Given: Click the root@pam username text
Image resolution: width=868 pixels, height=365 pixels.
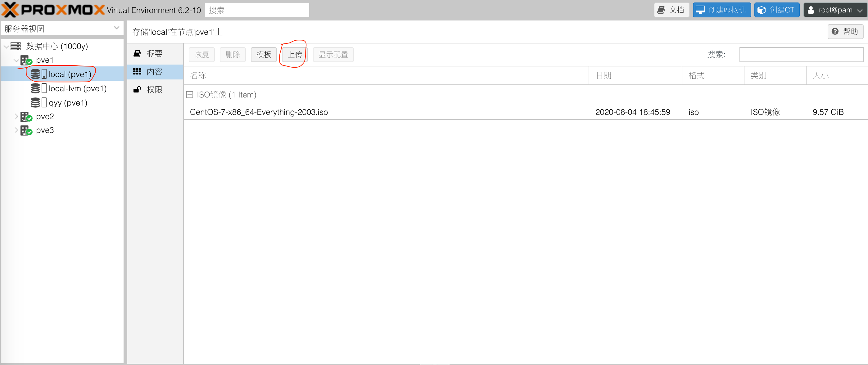Looking at the screenshot, I should (836, 10).
